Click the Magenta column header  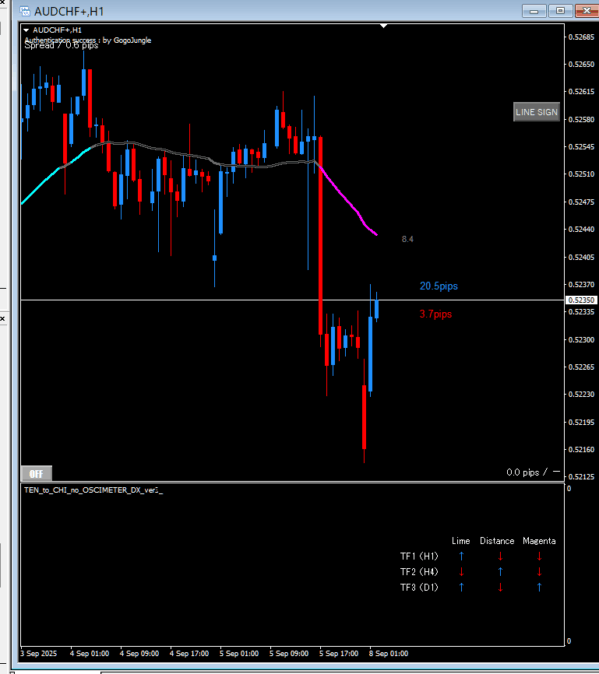(x=539, y=541)
